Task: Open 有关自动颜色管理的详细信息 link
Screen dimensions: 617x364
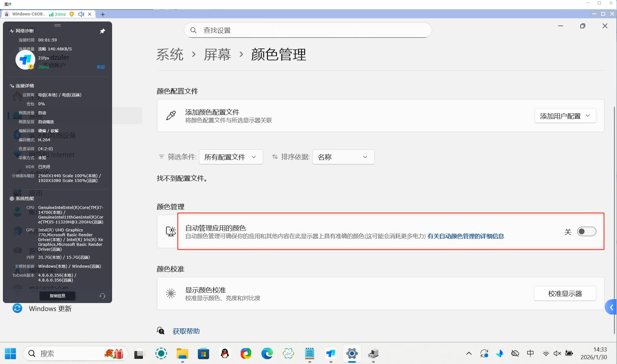Action: click(x=466, y=236)
